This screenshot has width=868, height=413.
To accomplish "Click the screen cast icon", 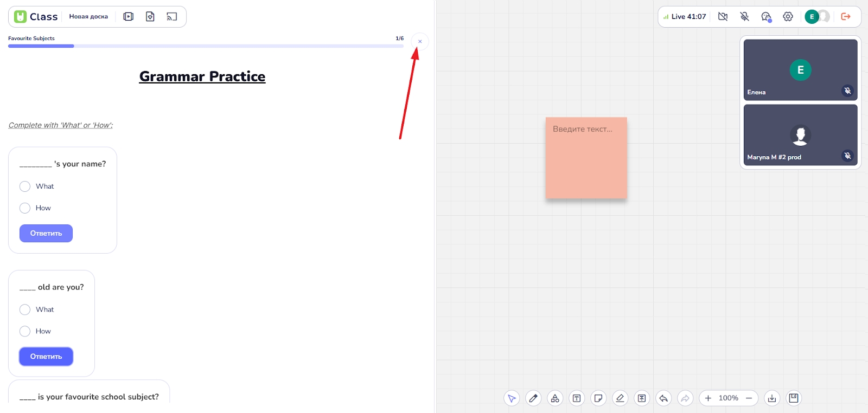I will 171,17.
